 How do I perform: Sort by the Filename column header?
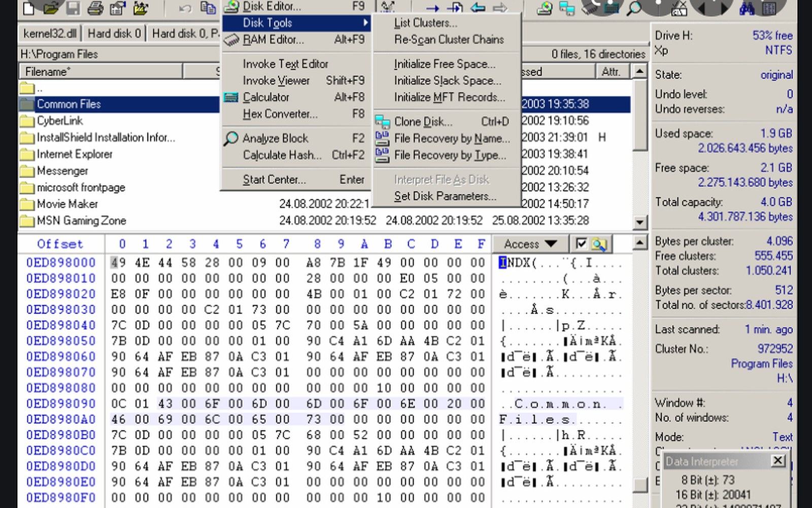point(100,72)
